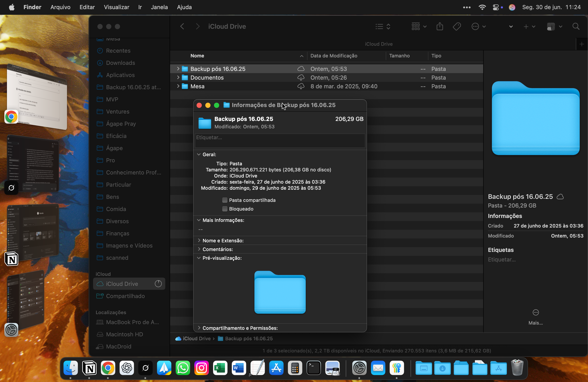Check the Bloqueado checkbox
588x382 pixels.
point(225,209)
